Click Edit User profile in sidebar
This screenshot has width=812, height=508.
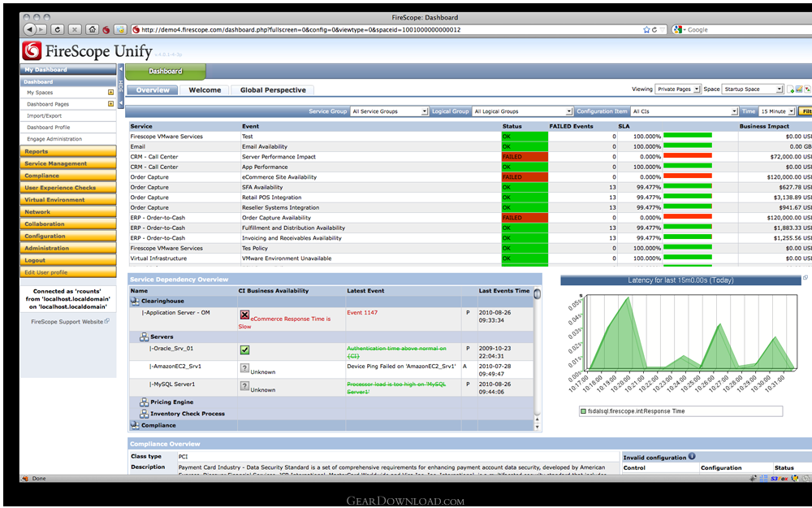pyautogui.click(x=68, y=272)
